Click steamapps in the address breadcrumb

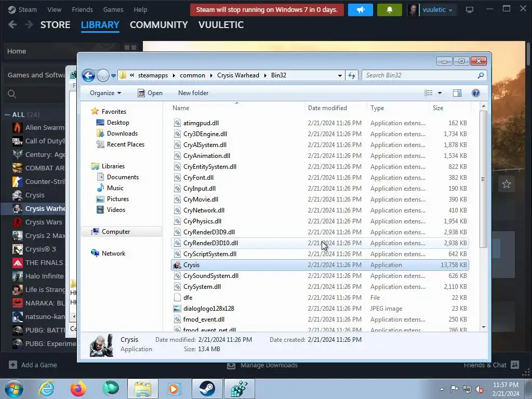[153, 75]
